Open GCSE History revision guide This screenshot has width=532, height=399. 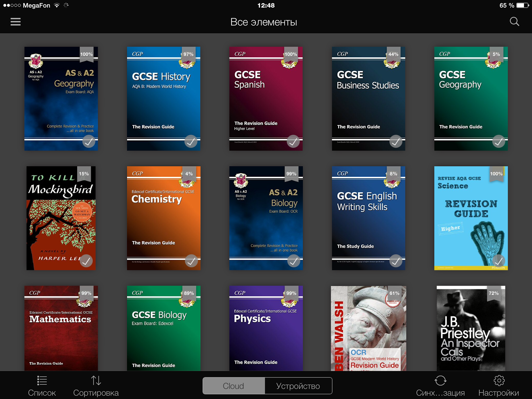164,99
